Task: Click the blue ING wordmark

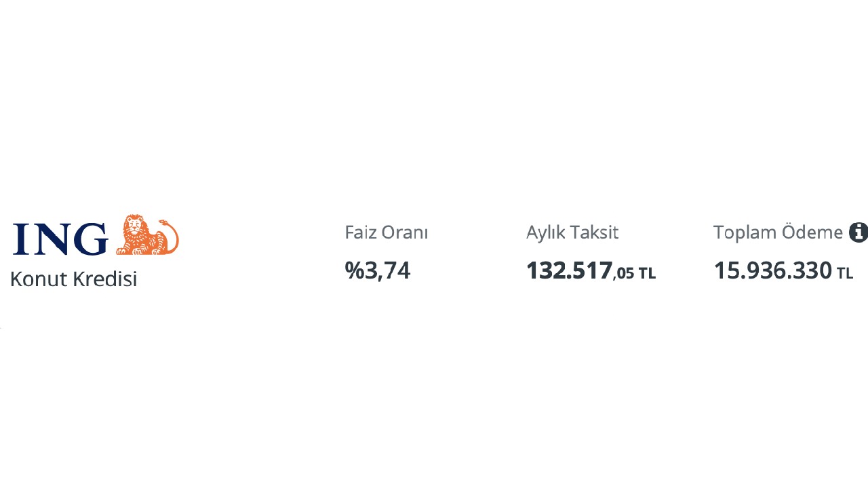Action: [x=60, y=239]
